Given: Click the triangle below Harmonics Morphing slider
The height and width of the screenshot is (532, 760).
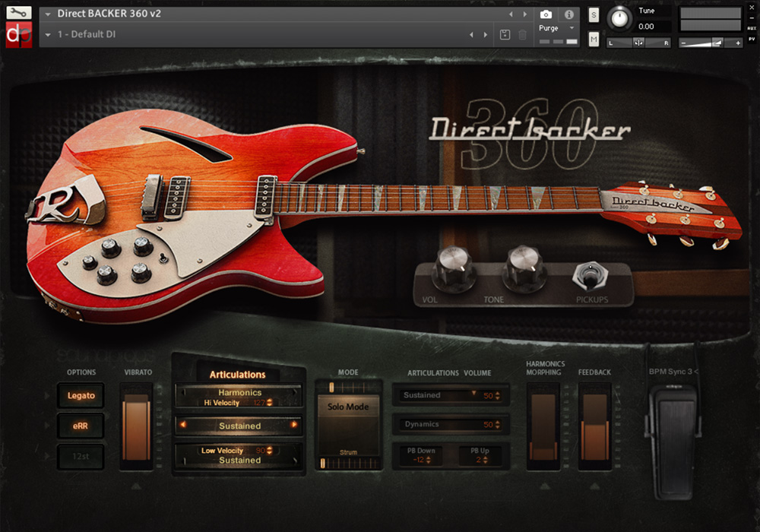Looking at the screenshot, I should click(x=544, y=486).
